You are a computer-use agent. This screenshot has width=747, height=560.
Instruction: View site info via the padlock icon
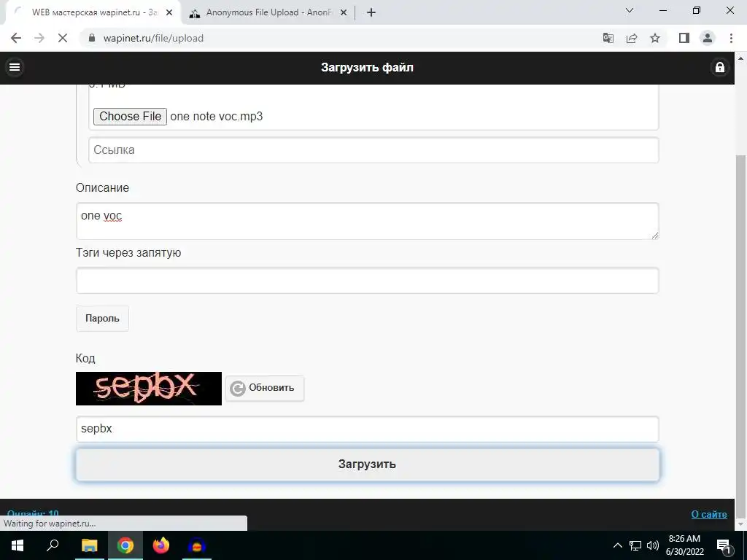coord(92,38)
